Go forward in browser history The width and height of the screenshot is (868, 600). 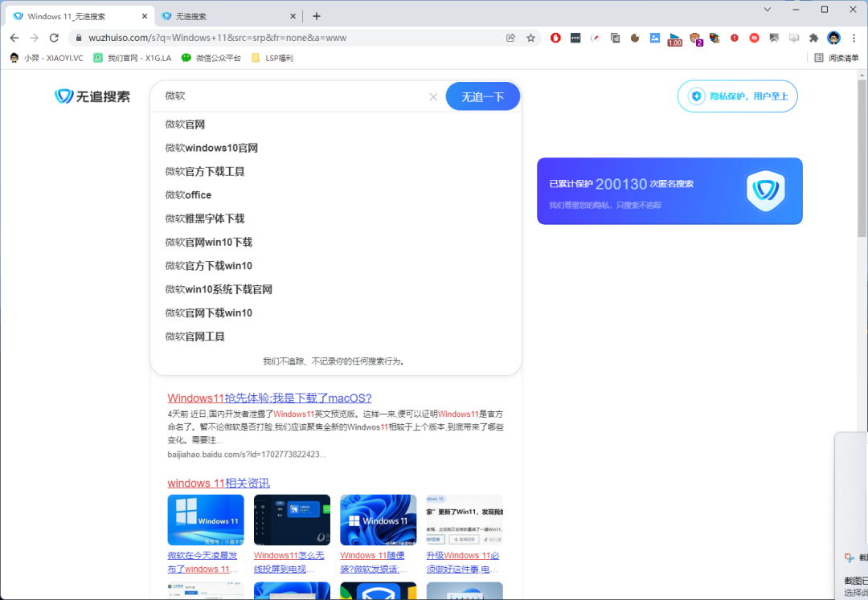[x=35, y=38]
